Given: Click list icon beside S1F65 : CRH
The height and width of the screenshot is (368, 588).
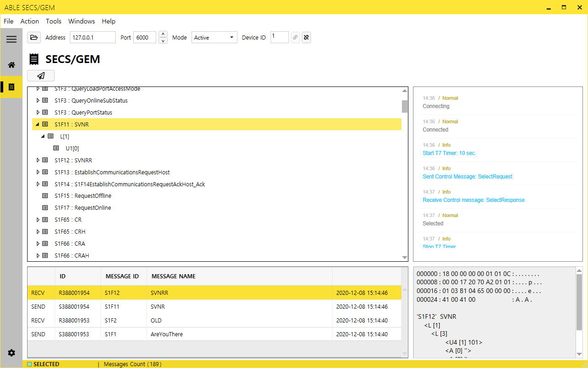Looking at the screenshot, I should coord(45,232).
